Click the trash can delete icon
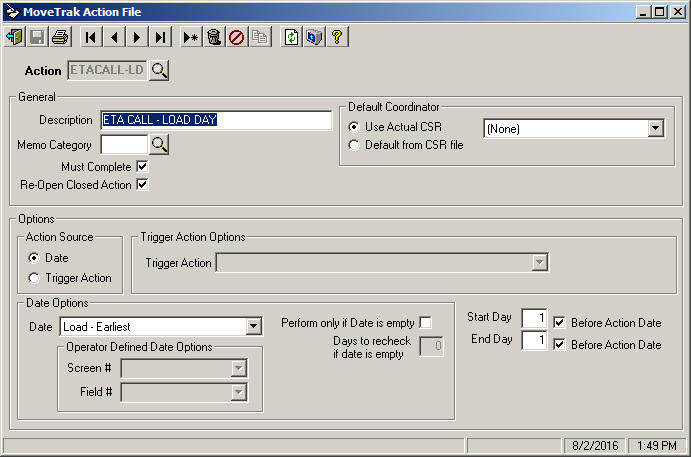 (214, 37)
